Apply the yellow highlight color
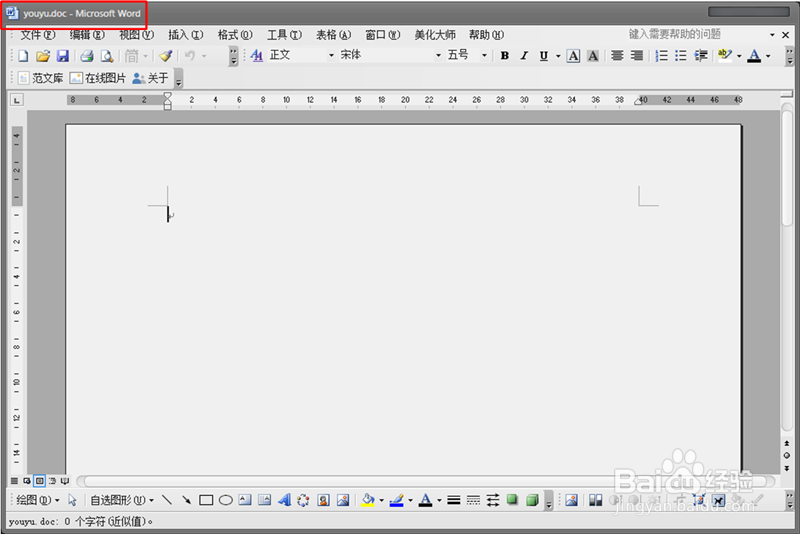800x534 pixels. pyautogui.click(x=724, y=56)
